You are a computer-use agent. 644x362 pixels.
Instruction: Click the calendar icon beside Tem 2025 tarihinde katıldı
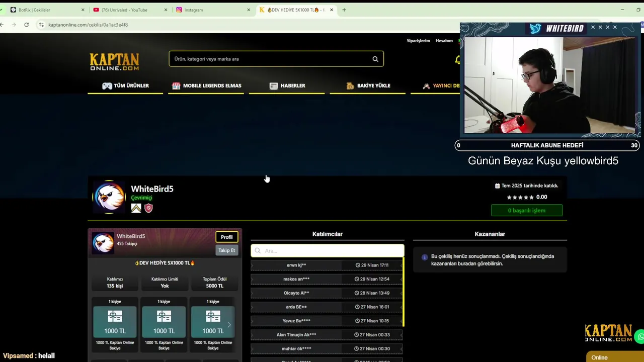498,186
